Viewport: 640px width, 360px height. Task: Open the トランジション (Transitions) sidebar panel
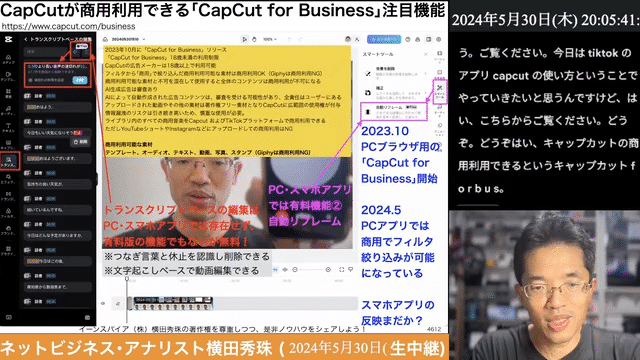coord(9,196)
